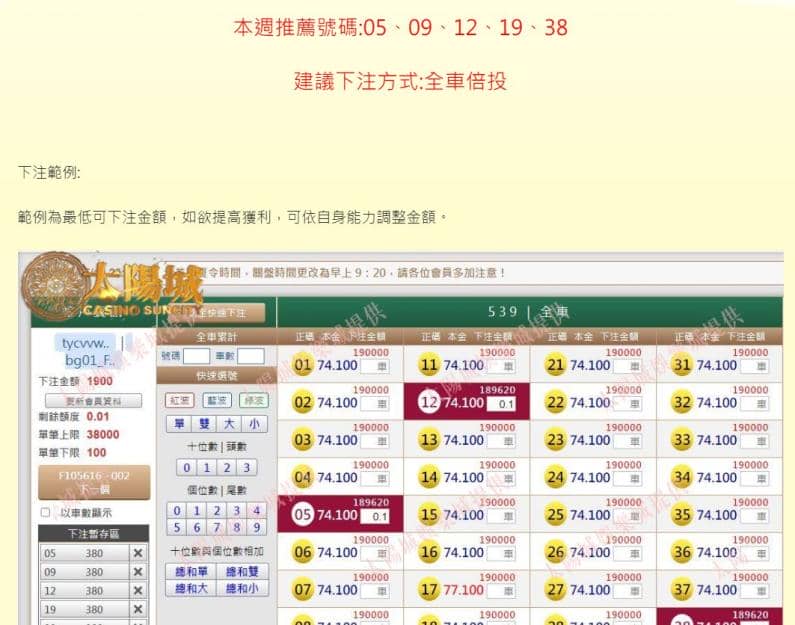Viewport: 795px width, 625px height.
Task: Click the yellow ball number 35
Action: tap(682, 515)
